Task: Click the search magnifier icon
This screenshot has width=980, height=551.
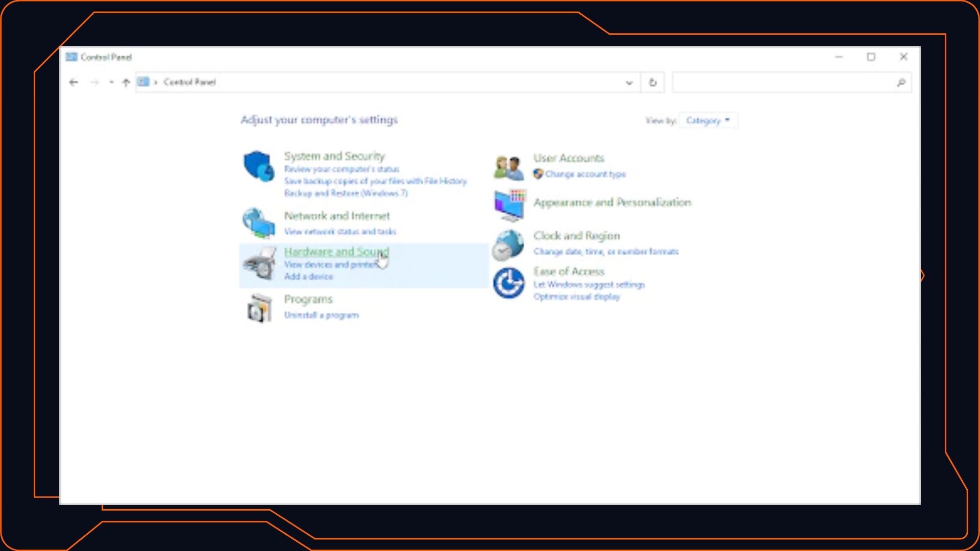Action: pyautogui.click(x=901, y=82)
